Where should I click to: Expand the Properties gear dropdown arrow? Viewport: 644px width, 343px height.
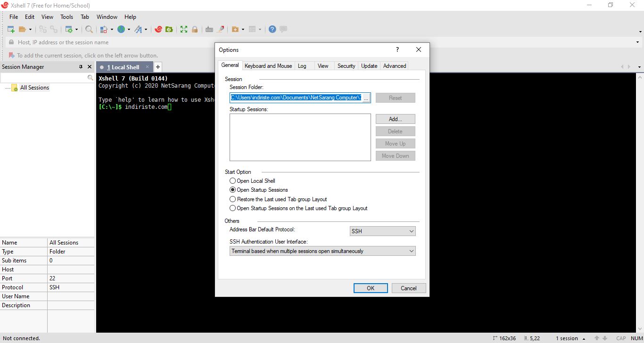click(x=76, y=29)
